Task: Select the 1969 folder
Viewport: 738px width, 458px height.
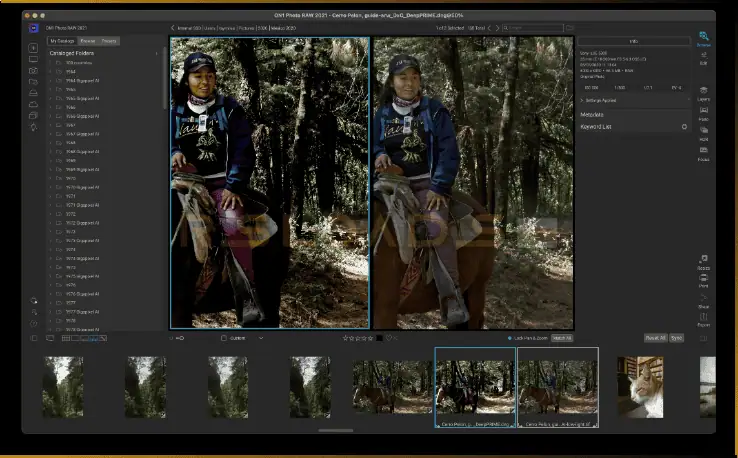Action: 71,161
